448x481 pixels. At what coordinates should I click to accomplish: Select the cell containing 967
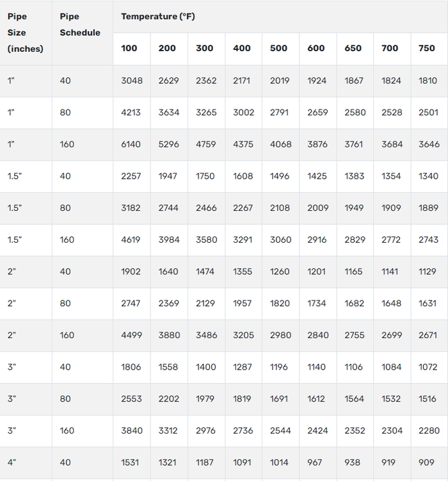pyautogui.click(x=316, y=462)
